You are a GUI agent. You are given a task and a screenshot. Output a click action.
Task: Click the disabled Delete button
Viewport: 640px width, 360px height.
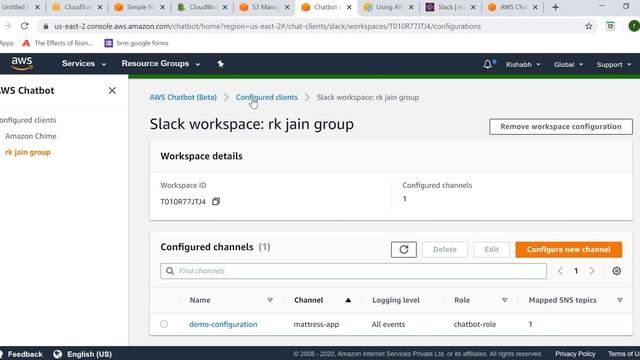(444, 249)
